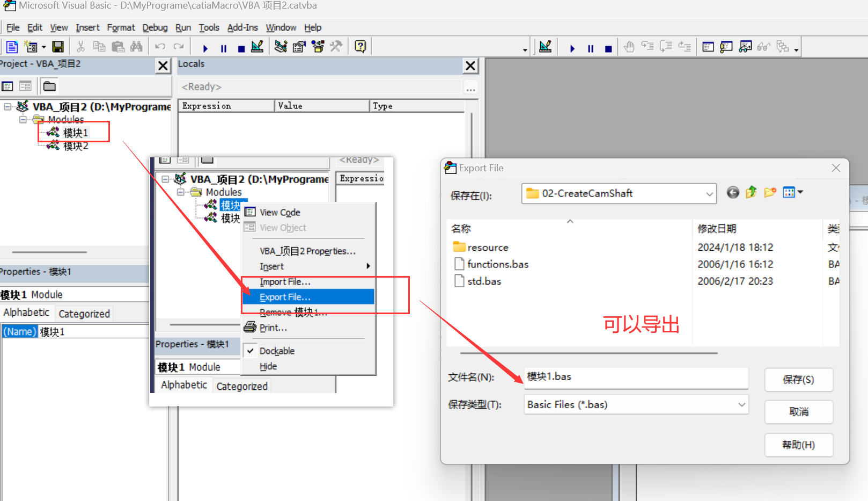The image size is (868, 501).
Task: Click the View Host Application toolbar icon
Action: [x=12, y=47]
